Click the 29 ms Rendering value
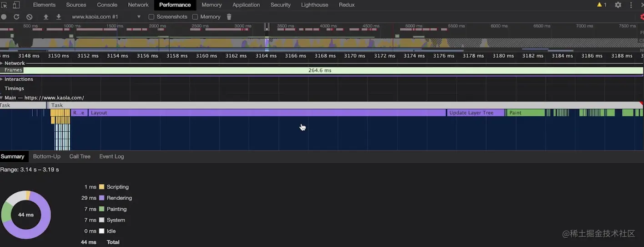 point(89,198)
